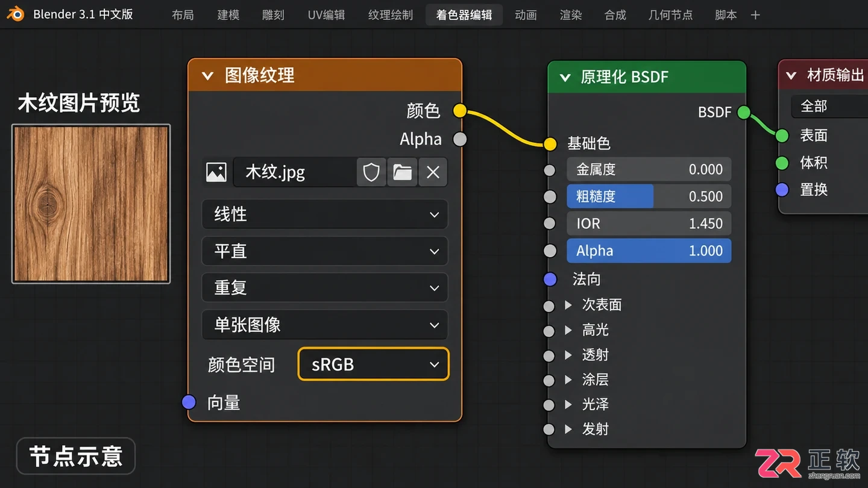This screenshot has width=868, height=488.
Task: Click the IOR value field
Action: (x=649, y=224)
